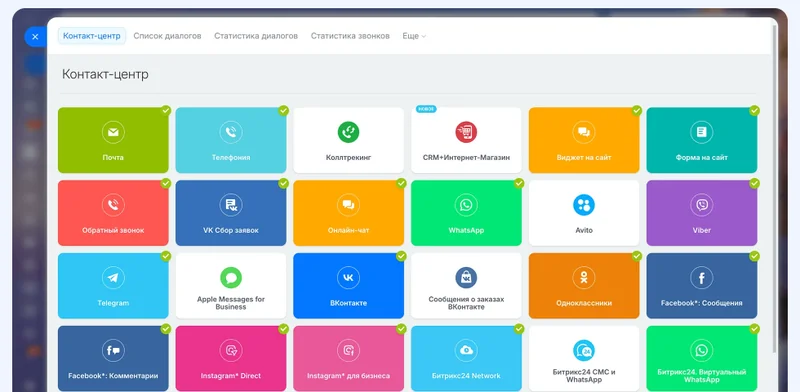Click the Виджет на сайт chat icon
This screenshot has width=800, height=392.
[x=584, y=132]
